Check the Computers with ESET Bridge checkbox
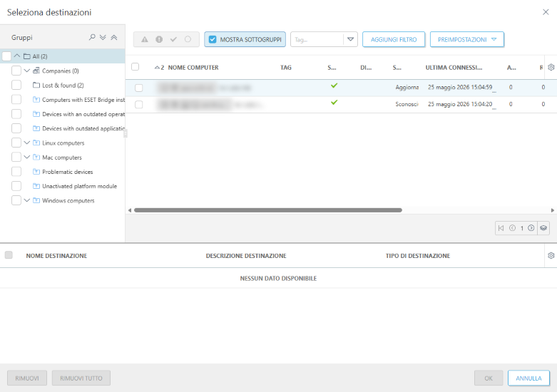557x392 pixels. pos(16,99)
